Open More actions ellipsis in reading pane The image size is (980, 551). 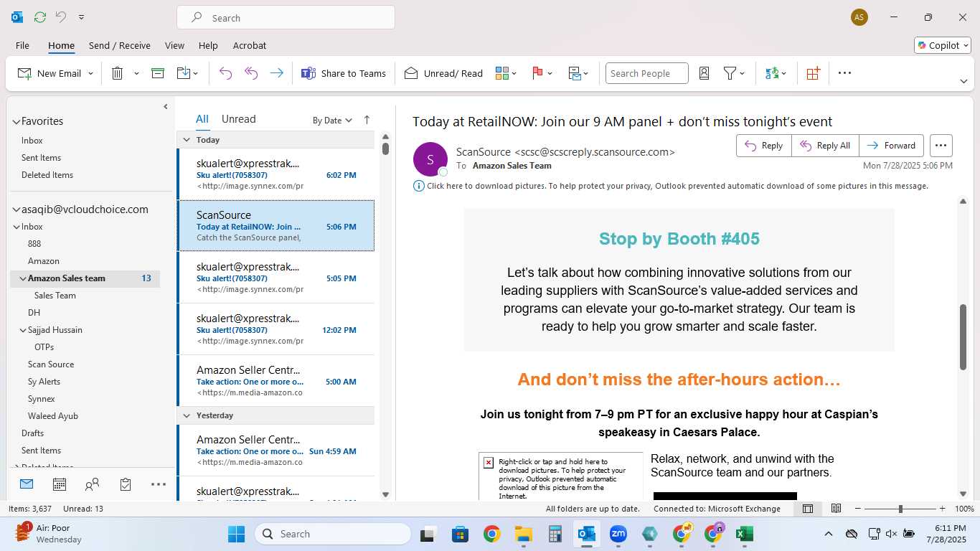click(x=941, y=146)
